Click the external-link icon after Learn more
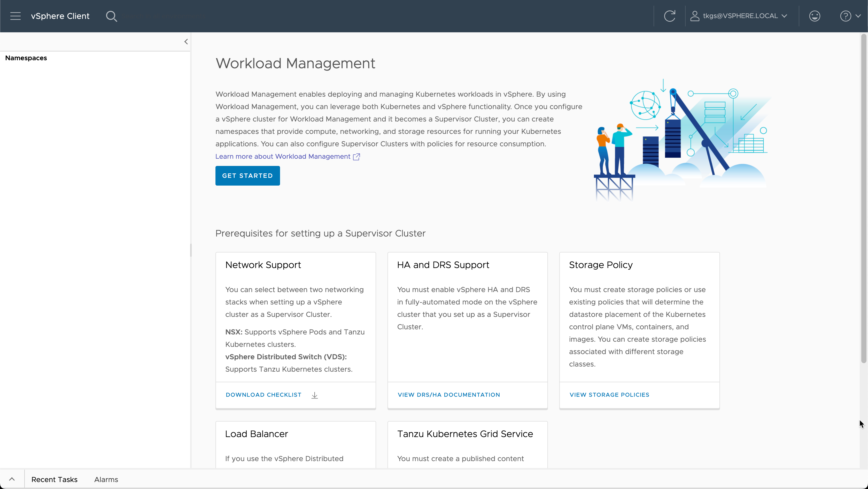 click(x=357, y=157)
